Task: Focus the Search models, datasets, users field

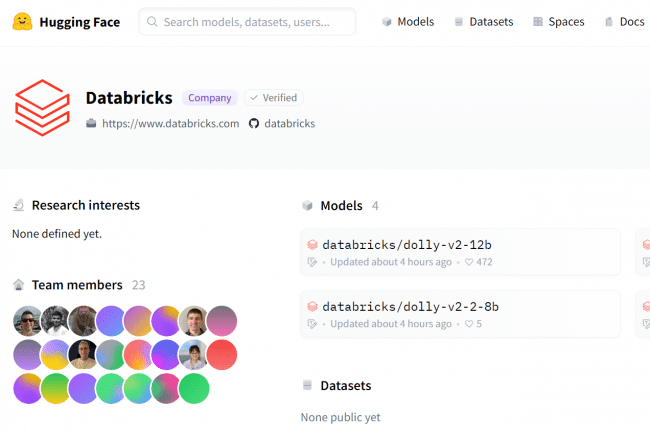Action: pos(255,21)
